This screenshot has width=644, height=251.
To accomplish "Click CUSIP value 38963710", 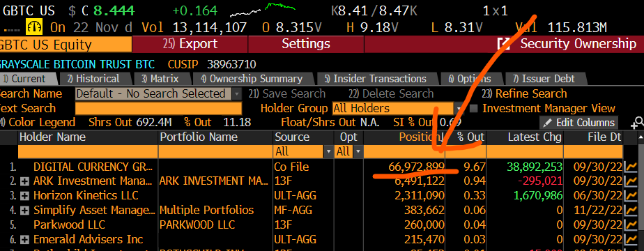I will 231,65.
